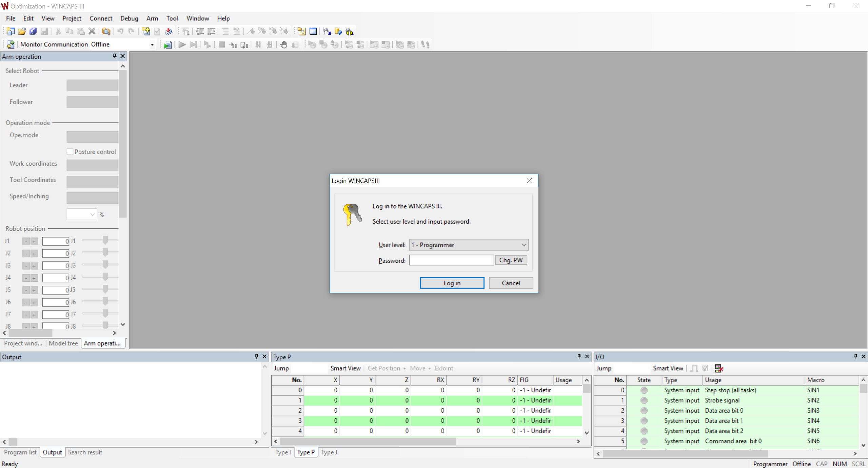Click the red delete icon in I/O toolbar
This screenshot has width=868, height=468.
tap(719, 368)
